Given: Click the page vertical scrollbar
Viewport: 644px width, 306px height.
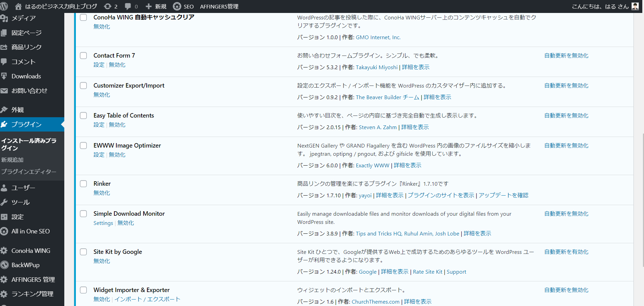Looking at the screenshot, I should [642, 199].
